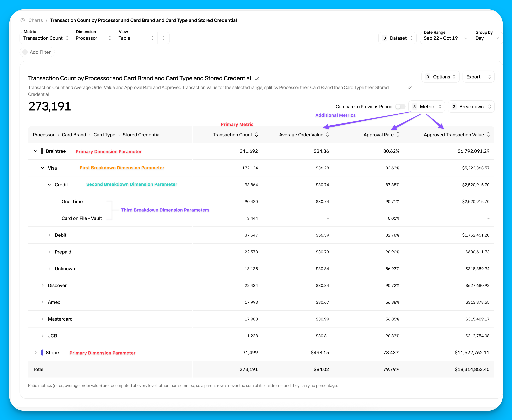Click Total approved value $18,314,853.40
This screenshot has height=420, width=512.
coord(472,369)
